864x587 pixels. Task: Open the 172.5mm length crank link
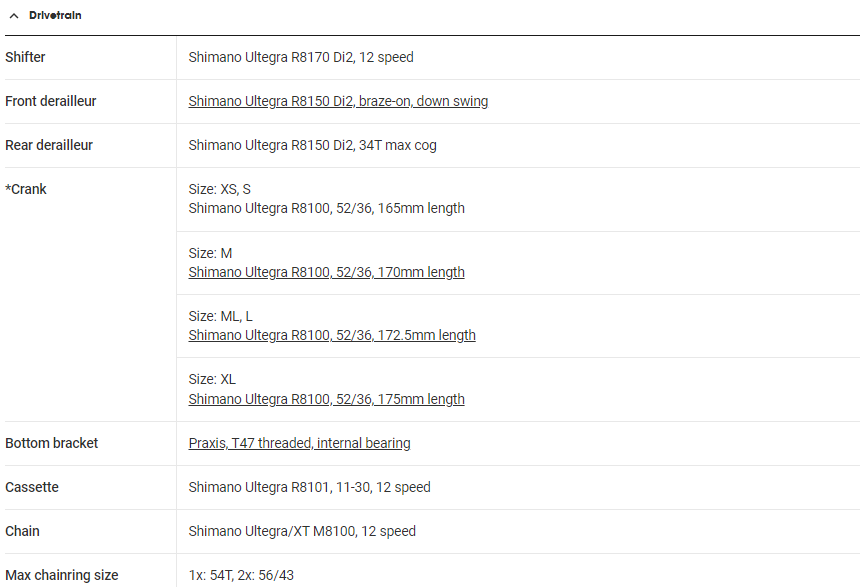tap(332, 335)
